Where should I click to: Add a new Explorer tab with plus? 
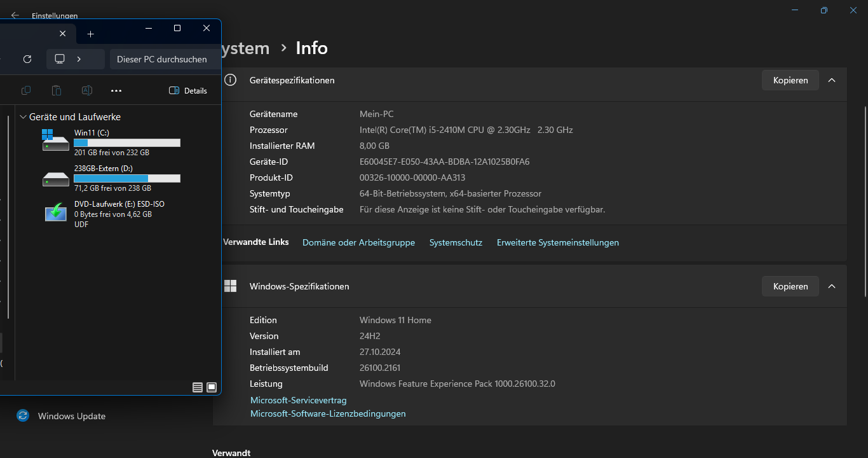point(90,34)
